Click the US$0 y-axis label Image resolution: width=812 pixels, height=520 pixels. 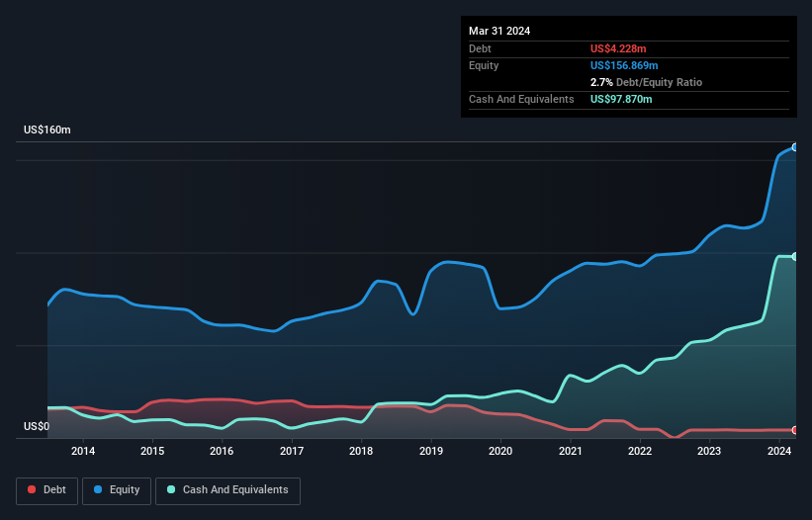click(x=37, y=426)
